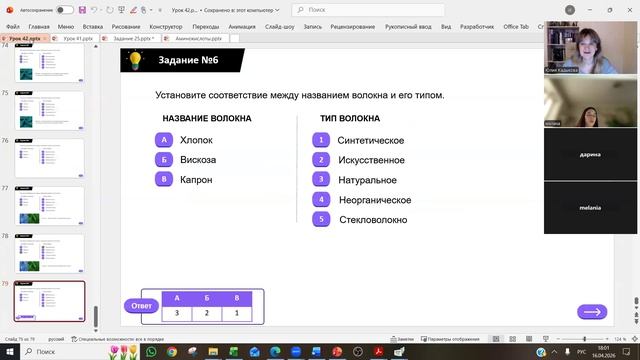Click the 124 % zoom level value
Image resolution: width=640 pixels, height=360 pixels.
(620, 339)
